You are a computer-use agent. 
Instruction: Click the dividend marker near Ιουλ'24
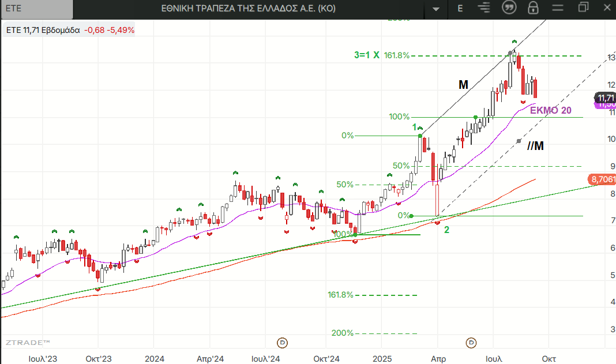tap(282, 342)
